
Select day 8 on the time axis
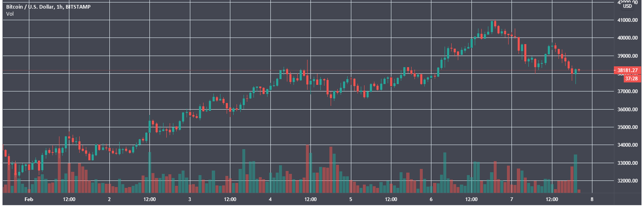pyautogui.click(x=592, y=199)
